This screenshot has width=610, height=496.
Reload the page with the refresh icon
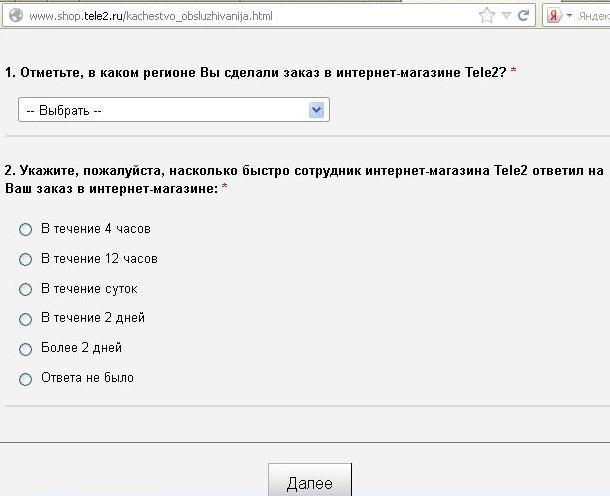[523, 16]
